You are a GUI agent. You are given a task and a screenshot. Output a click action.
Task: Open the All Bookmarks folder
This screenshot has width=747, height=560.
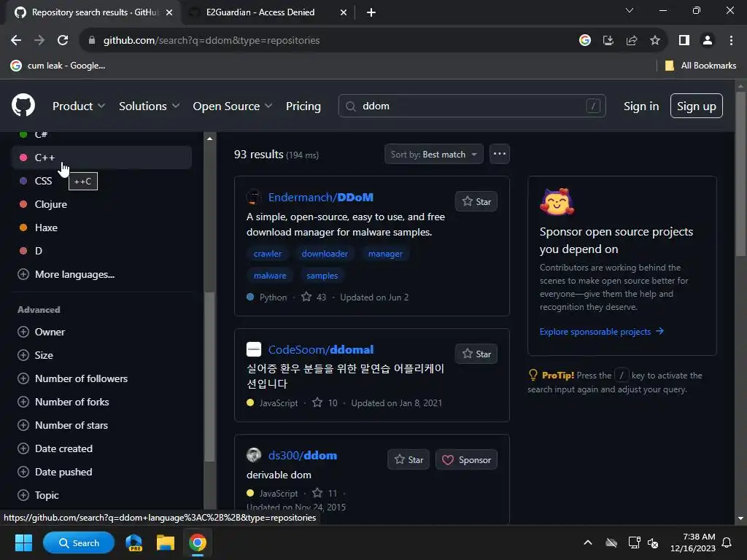click(x=700, y=66)
